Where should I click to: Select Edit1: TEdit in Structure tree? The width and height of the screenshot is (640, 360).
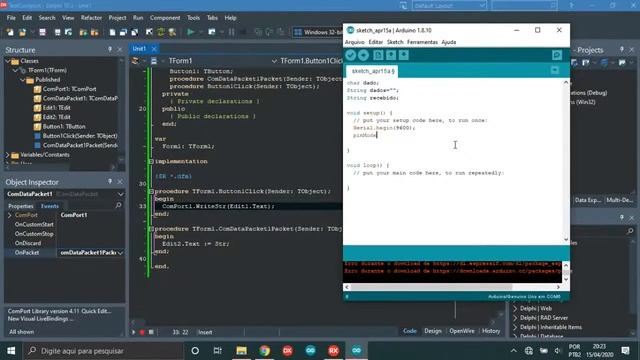(x=56, y=108)
